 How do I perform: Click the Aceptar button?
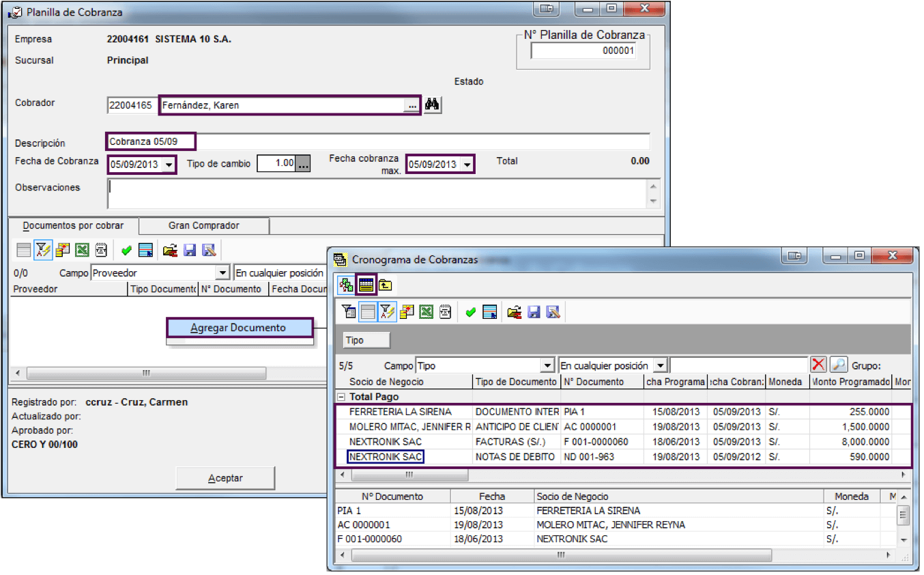click(x=225, y=478)
